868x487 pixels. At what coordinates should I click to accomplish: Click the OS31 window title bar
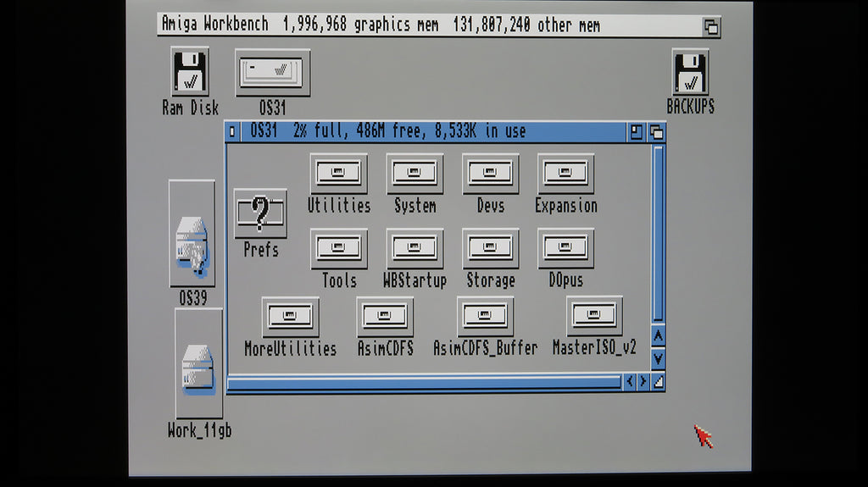pyautogui.click(x=424, y=132)
